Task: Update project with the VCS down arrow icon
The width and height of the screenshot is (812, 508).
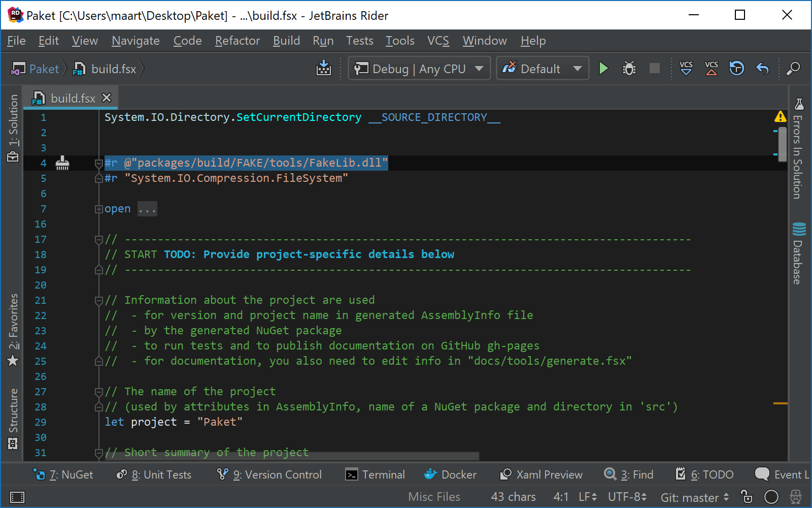Action: tap(686, 68)
